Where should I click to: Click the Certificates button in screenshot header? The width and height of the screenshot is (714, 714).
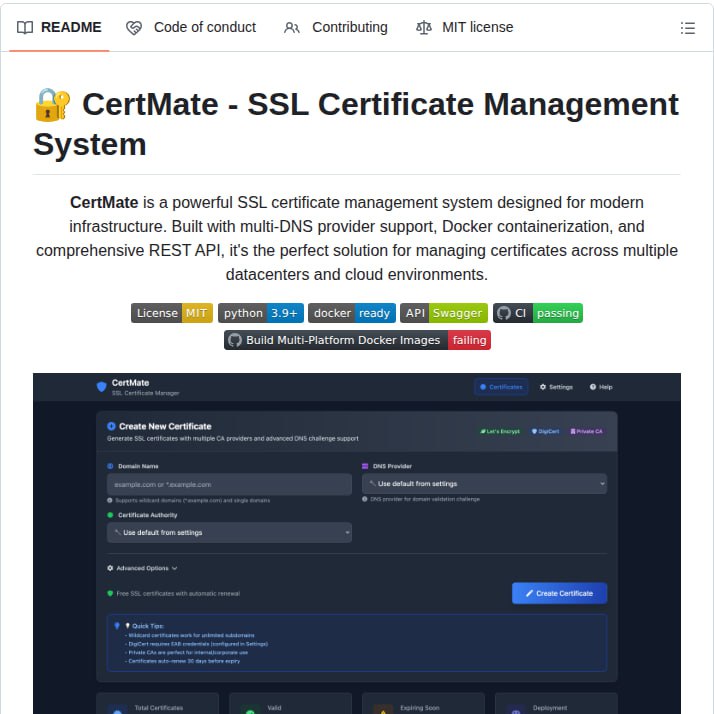click(x=500, y=387)
